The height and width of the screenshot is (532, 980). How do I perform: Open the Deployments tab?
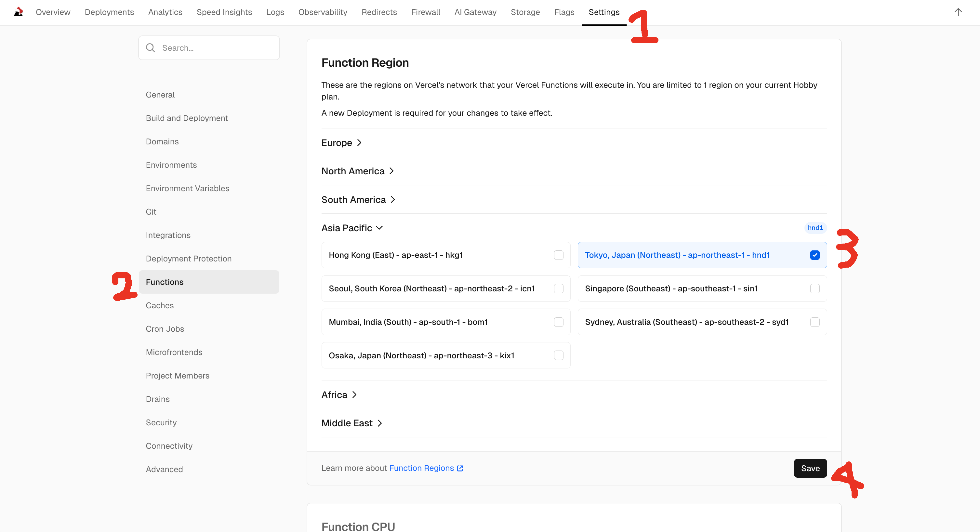(109, 12)
